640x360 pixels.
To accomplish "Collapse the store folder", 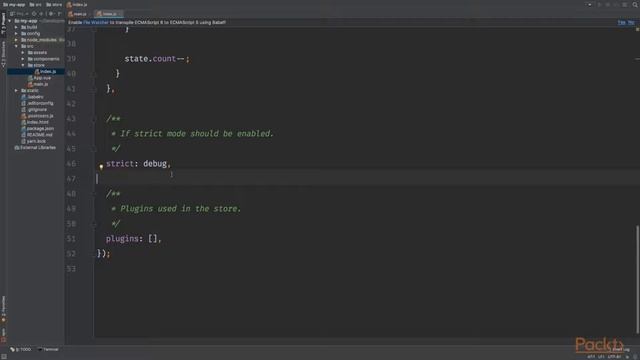I will coord(23,65).
